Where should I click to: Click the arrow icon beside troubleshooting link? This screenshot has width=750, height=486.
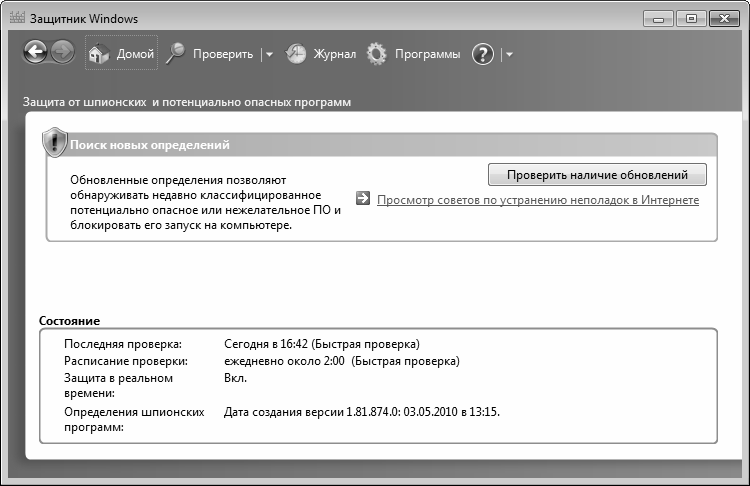(x=363, y=198)
